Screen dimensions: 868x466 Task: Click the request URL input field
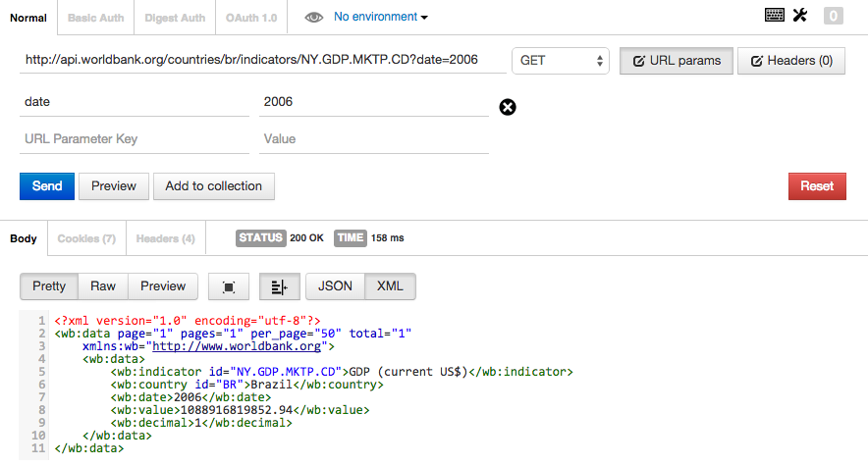point(263,60)
